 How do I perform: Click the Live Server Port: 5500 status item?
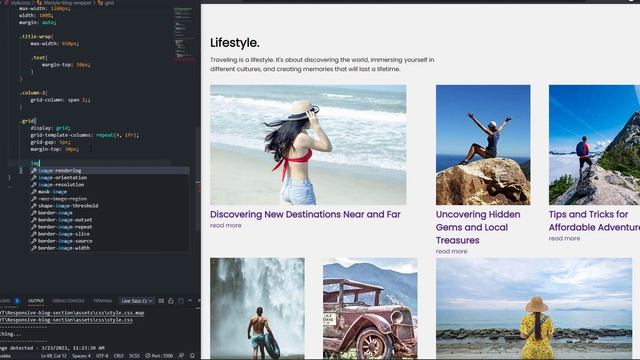(x=159, y=356)
